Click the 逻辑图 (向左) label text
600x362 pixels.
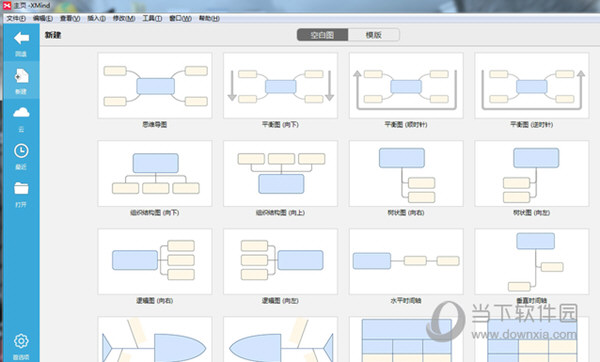pos(280,301)
